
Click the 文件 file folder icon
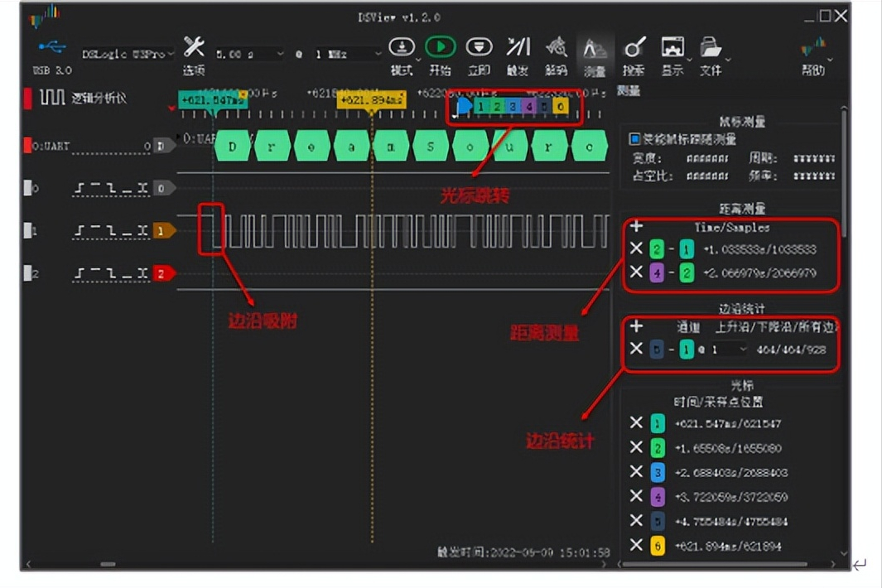(x=711, y=47)
